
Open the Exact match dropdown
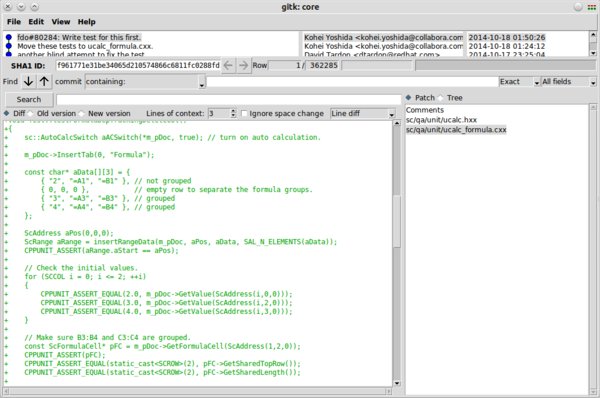[x=519, y=82]
